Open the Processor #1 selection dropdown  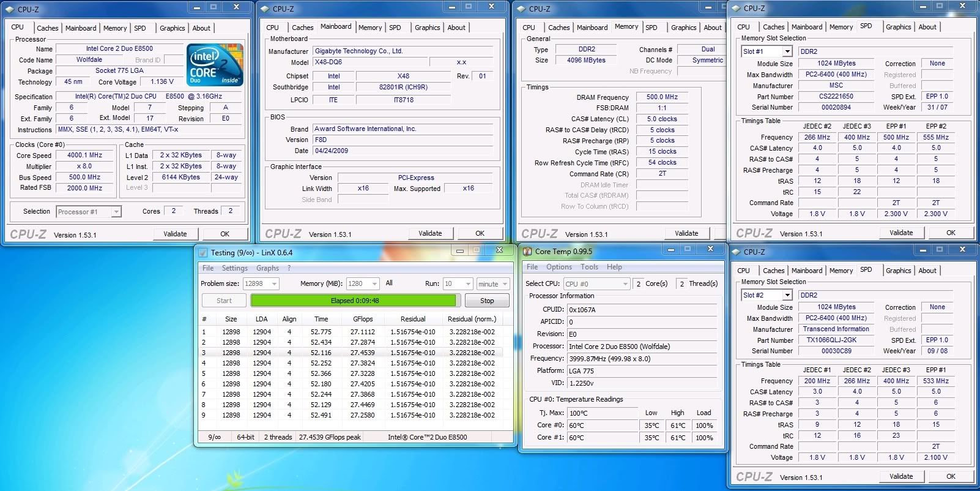[x=116, y=212]
